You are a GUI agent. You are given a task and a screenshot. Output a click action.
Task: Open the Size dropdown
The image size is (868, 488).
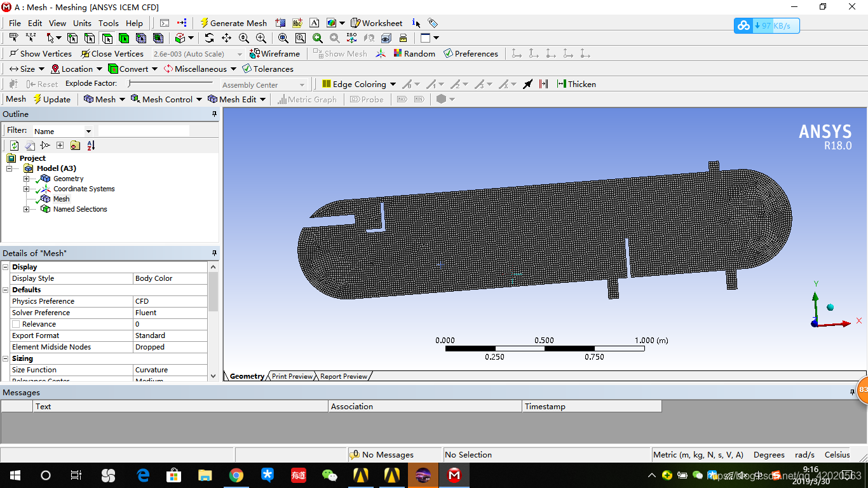click(x=27, y=69)
